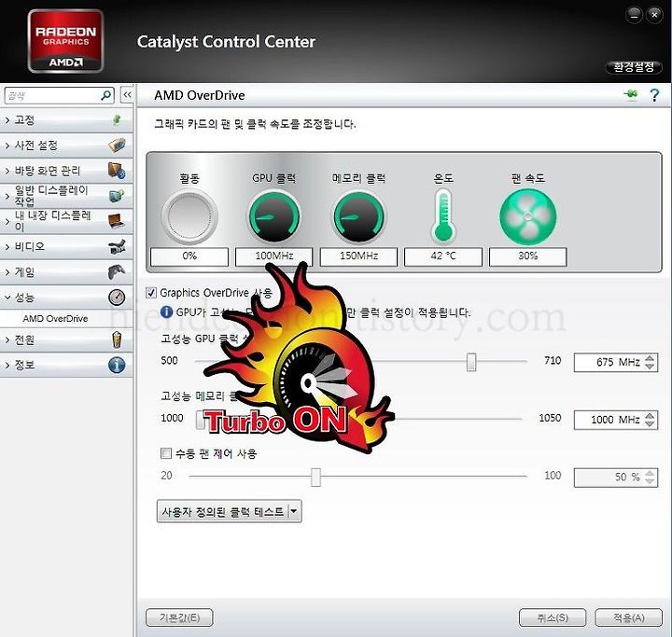Click the 내 내장 디스플레이 laptop icon
This screenshot has height=637, width=672.
(117, 221)
